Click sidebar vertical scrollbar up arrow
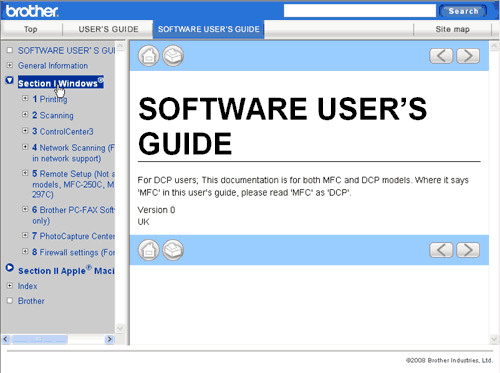Viewport: 500px width, 373px height. 120,46
